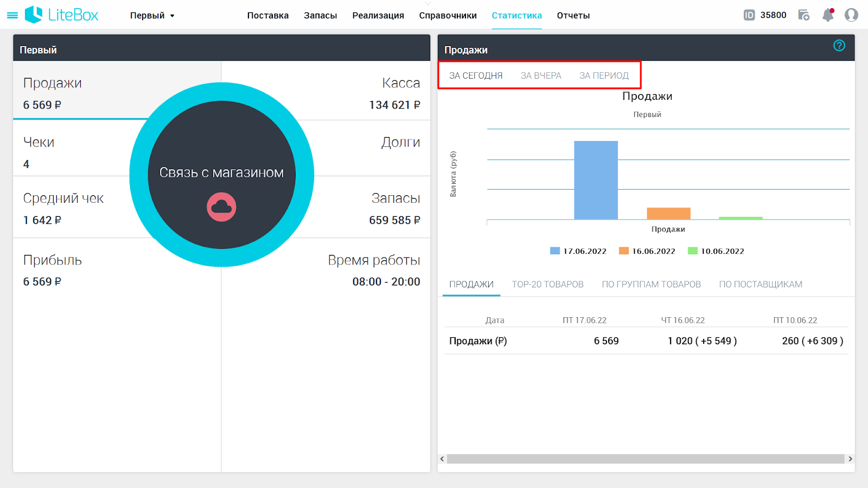This screenshot has height=488, width=868.
Task: Toggle the 10.06.2022 legend series
Action: [716, 251]
